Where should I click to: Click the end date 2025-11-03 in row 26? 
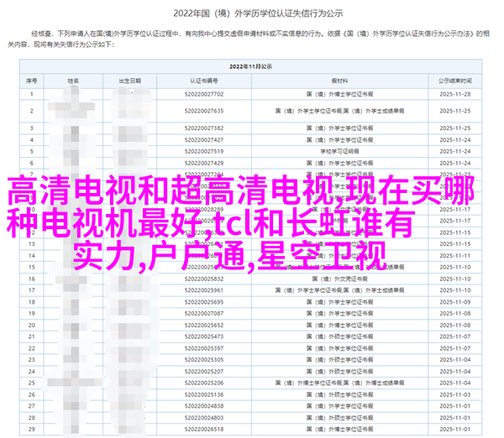pyautogui.click(x=455, y=394)
